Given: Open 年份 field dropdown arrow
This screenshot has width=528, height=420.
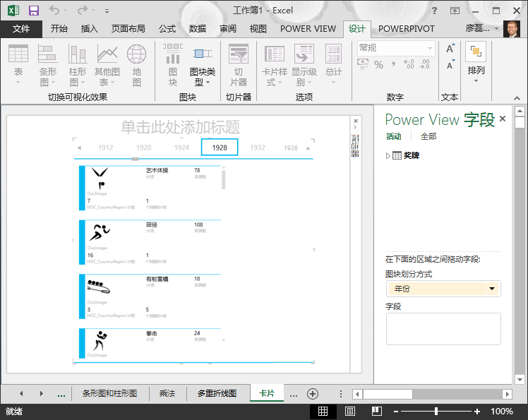Looking at the screenshot, I should 492,289.
